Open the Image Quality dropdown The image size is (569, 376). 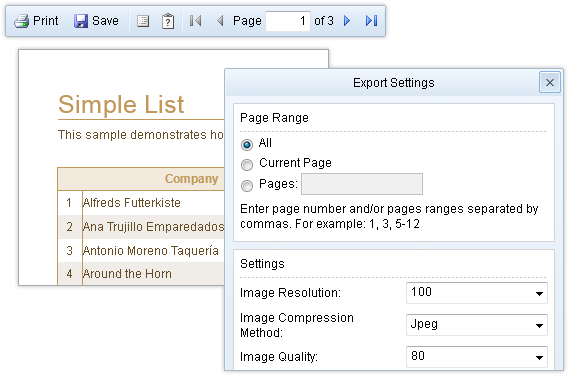476,357
